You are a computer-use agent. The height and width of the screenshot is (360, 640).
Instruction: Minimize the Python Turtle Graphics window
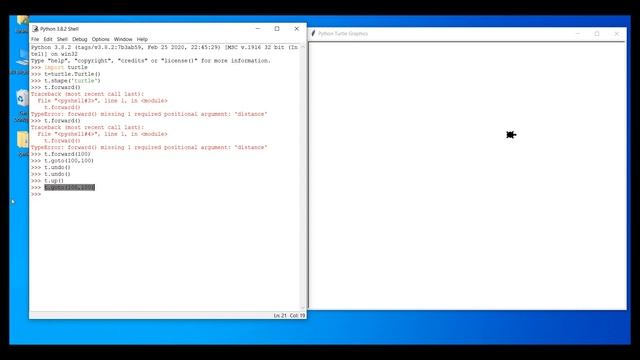click(x=578, y=33)
